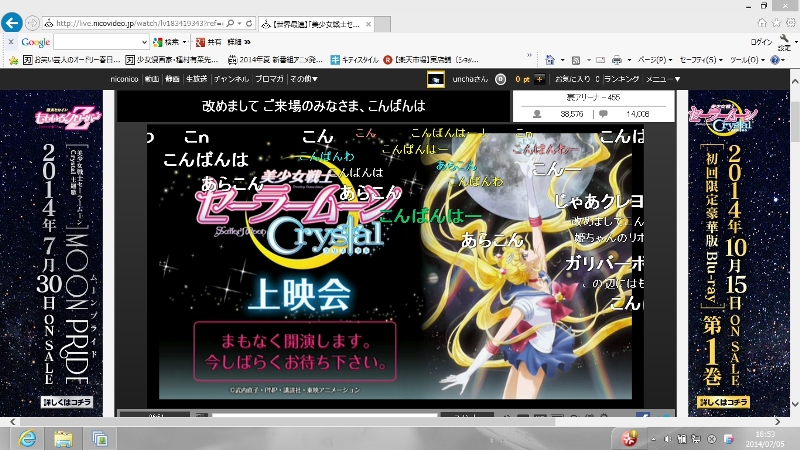Show hidden tray icons arrow

click(x=653, y=439)
